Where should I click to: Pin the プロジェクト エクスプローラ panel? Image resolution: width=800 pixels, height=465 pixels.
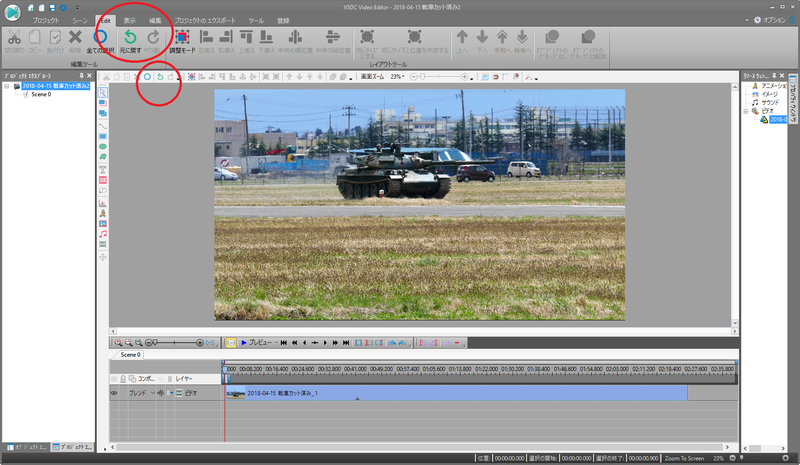81,76
